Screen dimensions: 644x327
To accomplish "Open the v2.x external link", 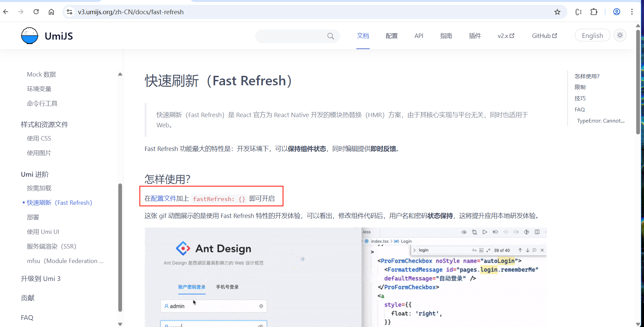I will 506,36.
